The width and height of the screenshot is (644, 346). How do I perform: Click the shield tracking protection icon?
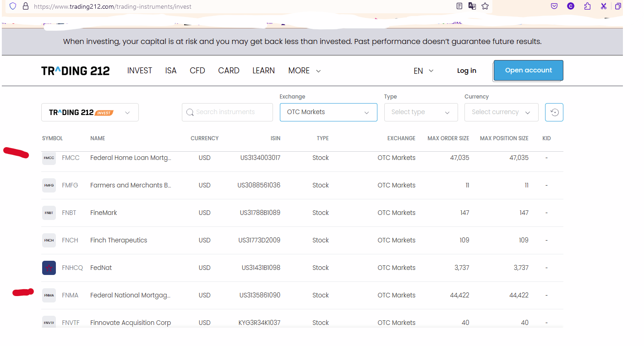tap(13, 6)
